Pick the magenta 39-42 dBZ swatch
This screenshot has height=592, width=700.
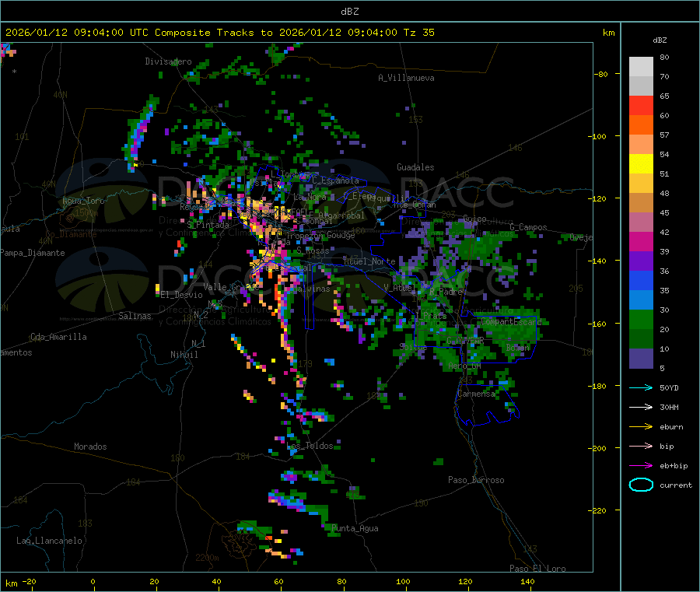[641, 241]
